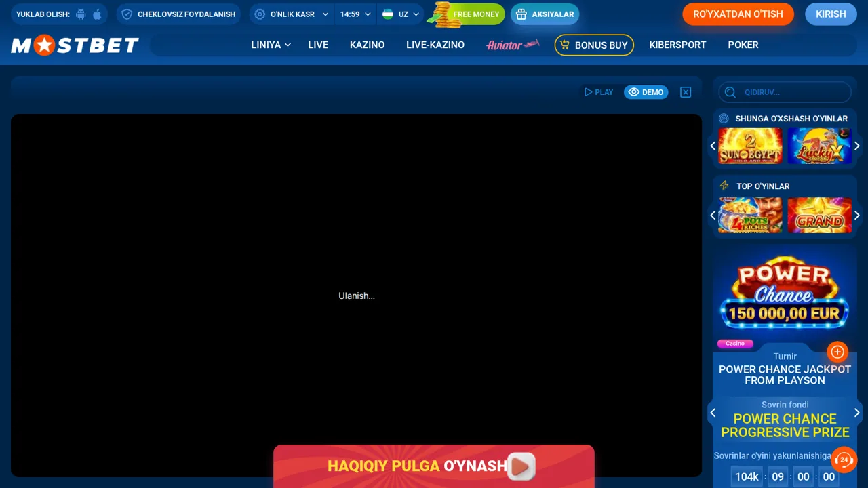The width and height of the screenshot is (868, 488).
Task: Open the Aviator game logo
Action: coord(513,45)
